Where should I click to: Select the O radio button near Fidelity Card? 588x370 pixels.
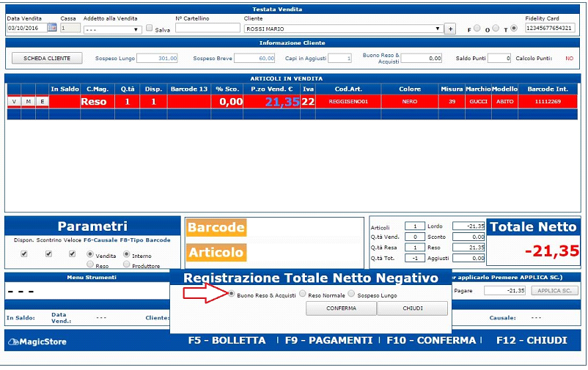(x=496, y=28)
